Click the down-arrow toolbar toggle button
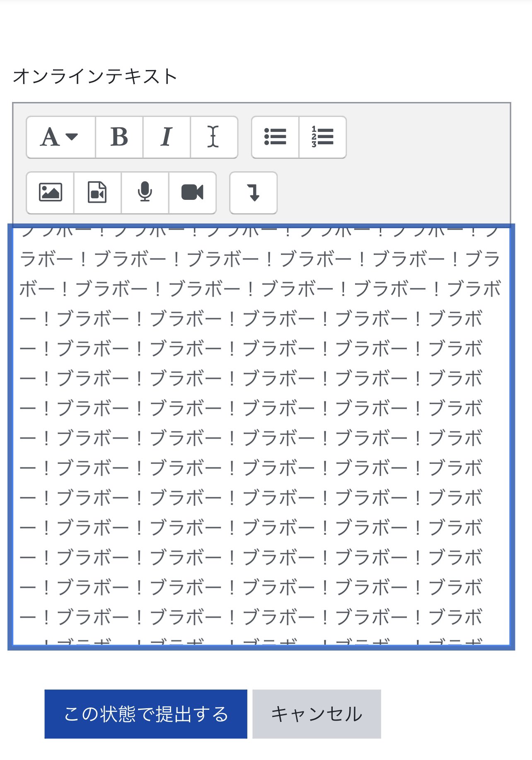Image resolution: width=532 pixels, height=760 pixels. point(253,193)
